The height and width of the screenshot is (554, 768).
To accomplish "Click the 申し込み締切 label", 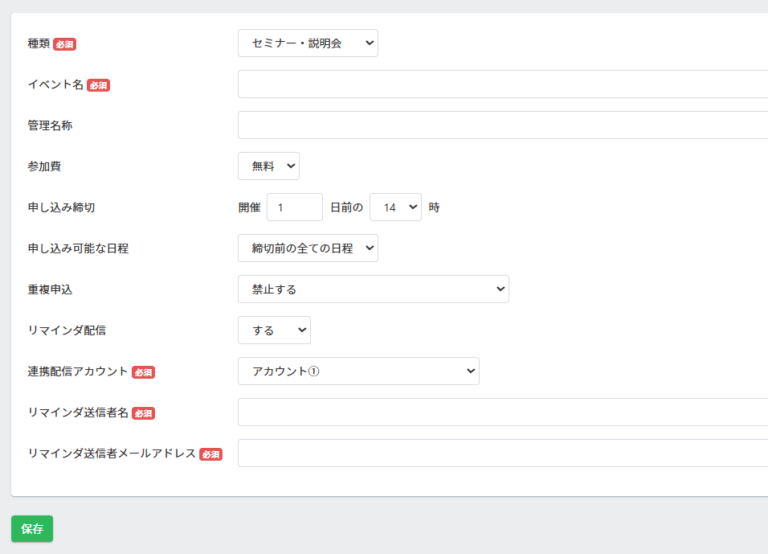I will click(61, 207).
